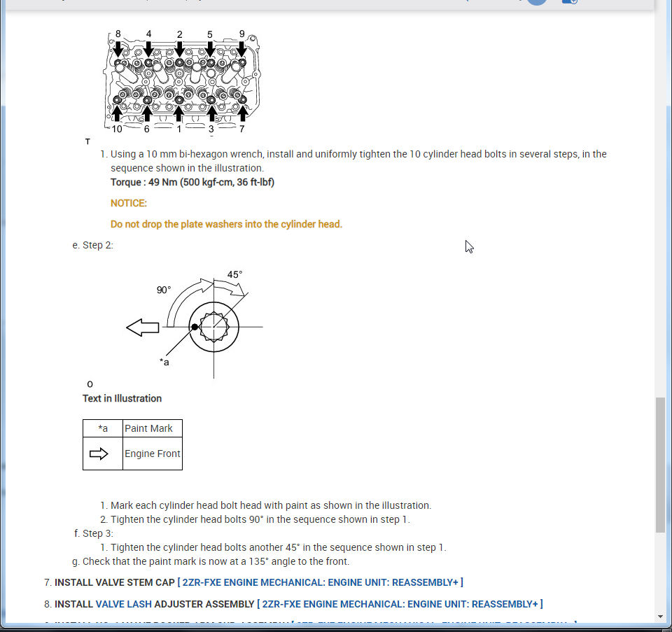Click the Engine Front table cell text
Screen dimensions: 672x632
(152, 454)
